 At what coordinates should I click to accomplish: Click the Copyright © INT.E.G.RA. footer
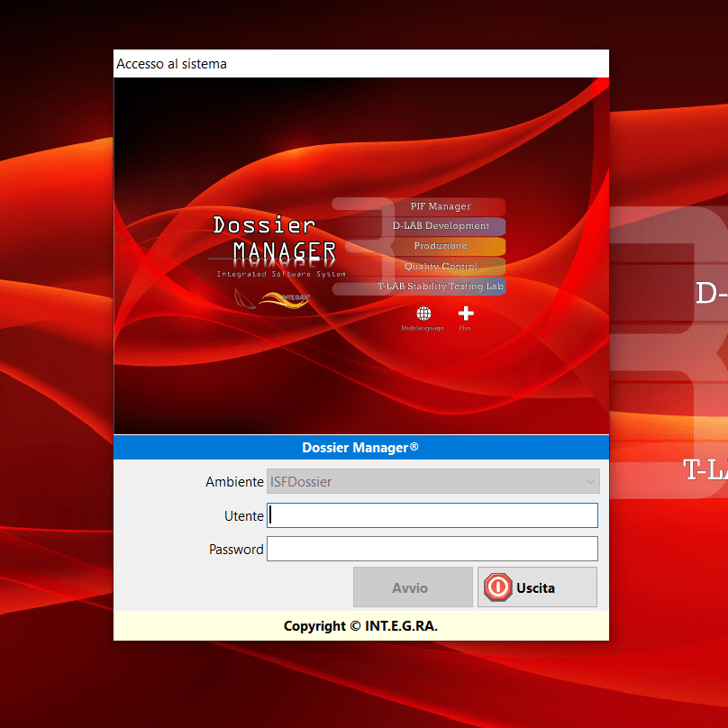360,626
